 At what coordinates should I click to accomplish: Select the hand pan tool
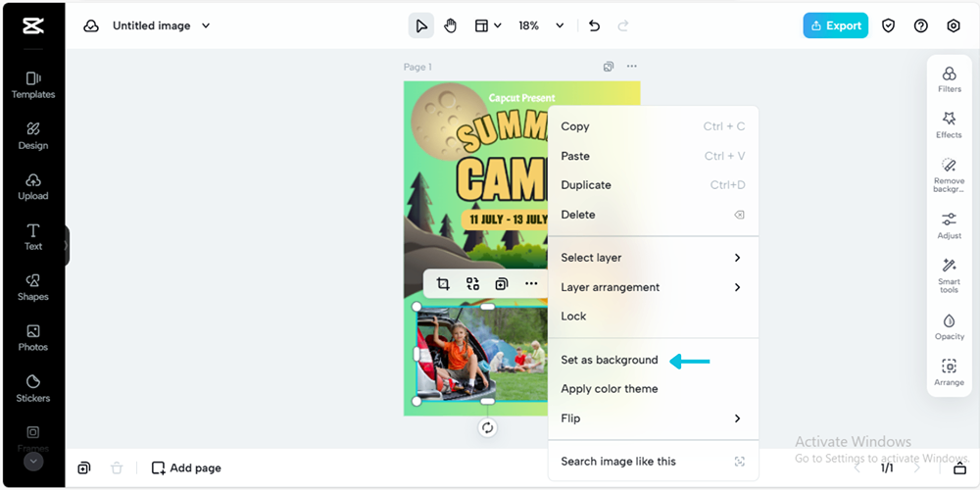450,25
